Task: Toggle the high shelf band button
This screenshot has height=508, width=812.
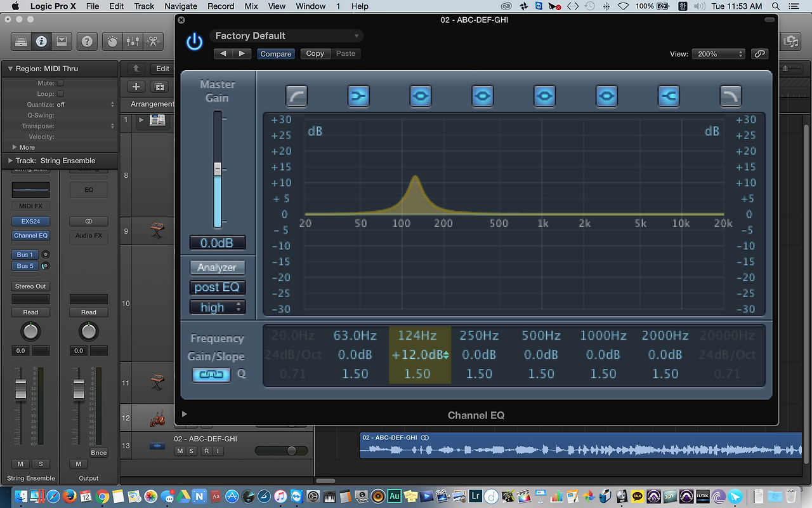Action: click(x=669, y=96)
